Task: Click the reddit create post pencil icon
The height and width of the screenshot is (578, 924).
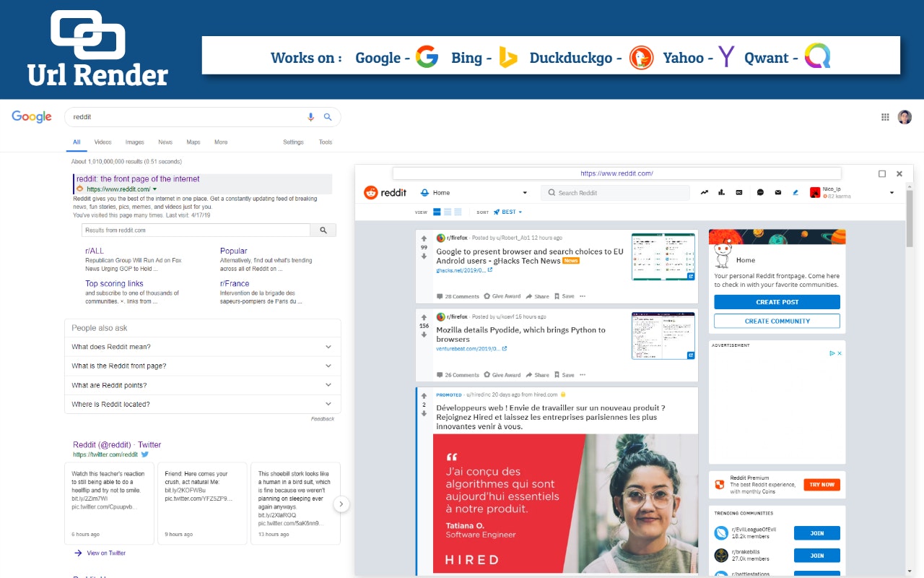Action: tap(796, 193)
